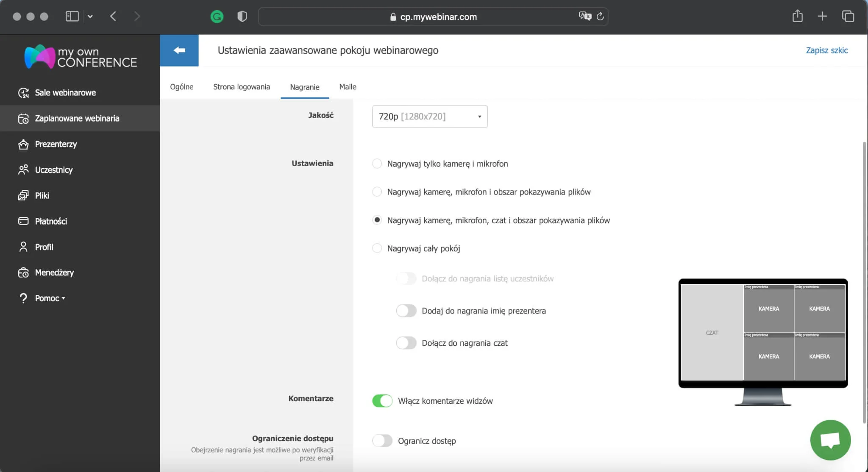Open the sidebar chevron dropdown in Safari

[90, 16]
